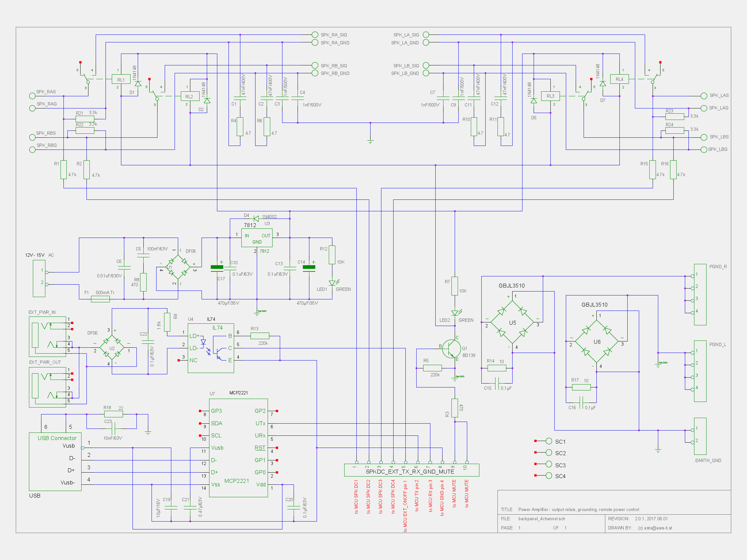Screen dimensions: 747x560
Task: Click the Vusb- label in USB Connector
Action: [x=67, y=482]
